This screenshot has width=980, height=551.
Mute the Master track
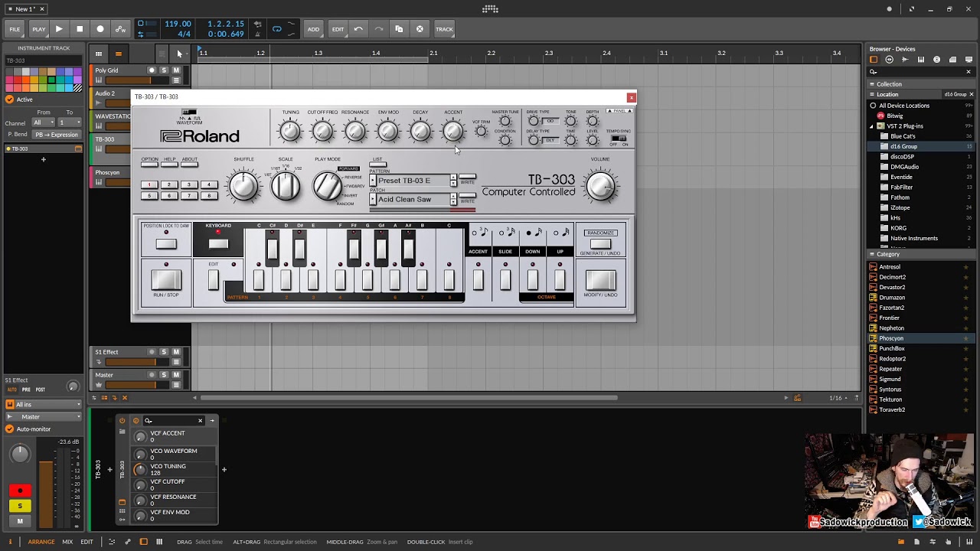[x=175, y=375]
